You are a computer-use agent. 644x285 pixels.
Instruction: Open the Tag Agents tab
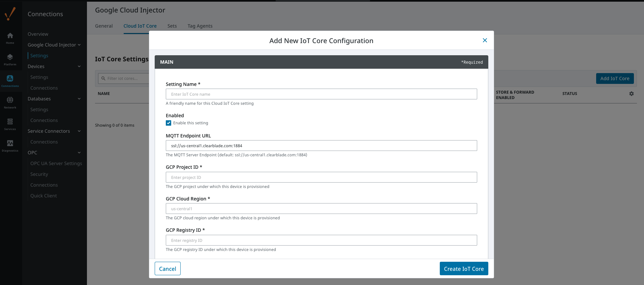click(200, 26)
